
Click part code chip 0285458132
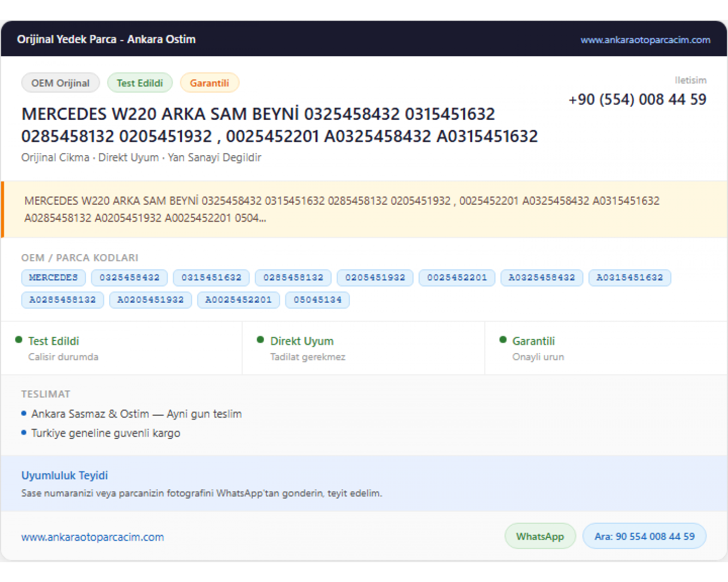[293, 277]
